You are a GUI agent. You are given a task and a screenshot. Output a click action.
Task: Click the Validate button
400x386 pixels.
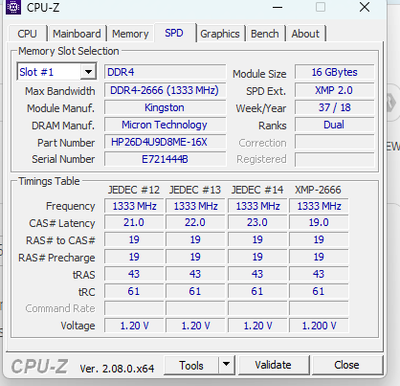click(273, 365)
